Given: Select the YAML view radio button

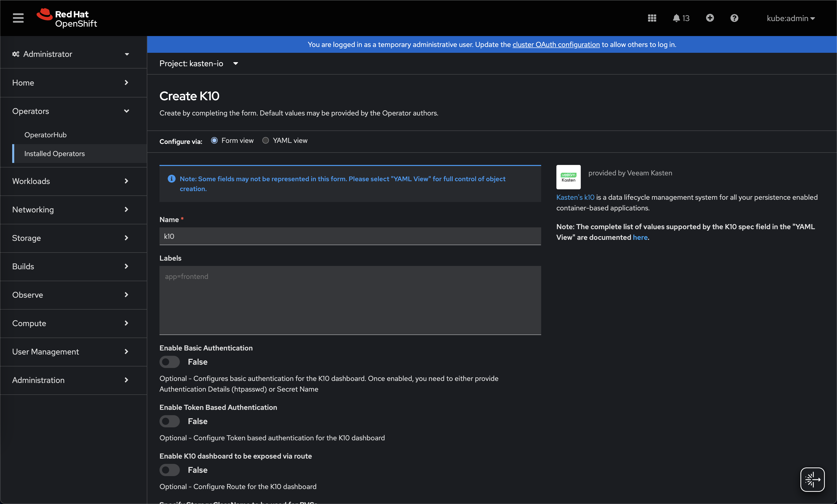Looking at the screenshot, I should (266, 141).
